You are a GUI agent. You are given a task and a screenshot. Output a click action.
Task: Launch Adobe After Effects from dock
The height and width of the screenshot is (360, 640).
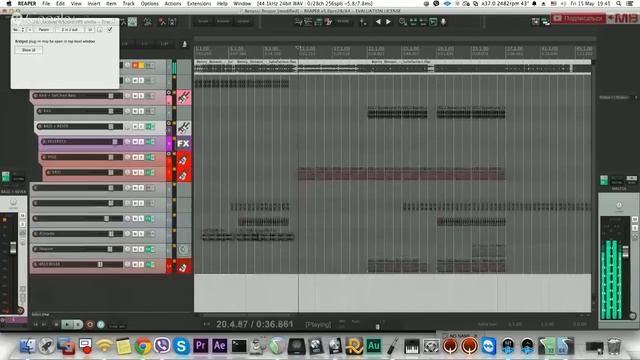(x=219, y=346)
